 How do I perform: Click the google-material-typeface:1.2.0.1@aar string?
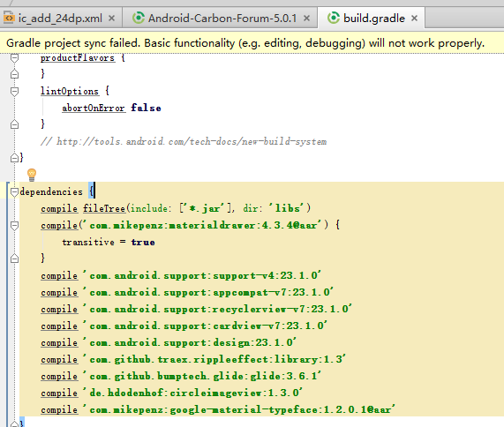[x=239, y=409]
